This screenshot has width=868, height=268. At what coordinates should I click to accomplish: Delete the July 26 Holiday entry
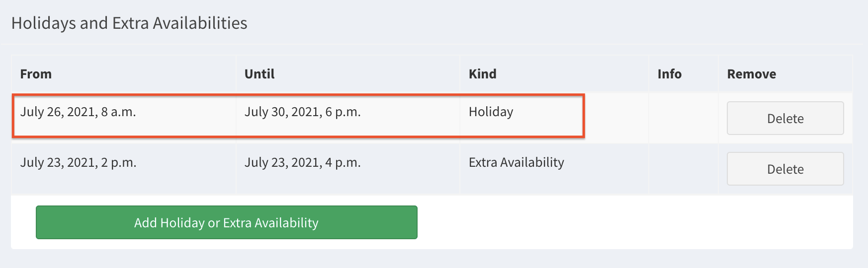point(785,118)
